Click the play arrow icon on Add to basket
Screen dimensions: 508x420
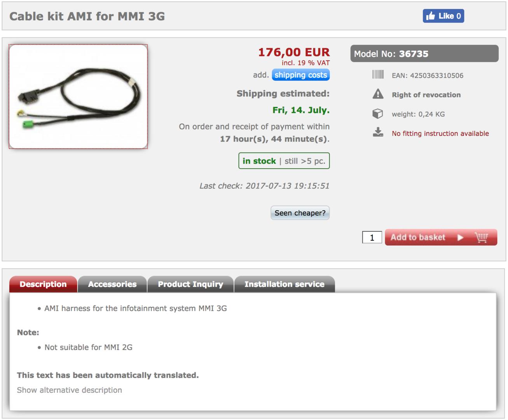coord(460,238)
